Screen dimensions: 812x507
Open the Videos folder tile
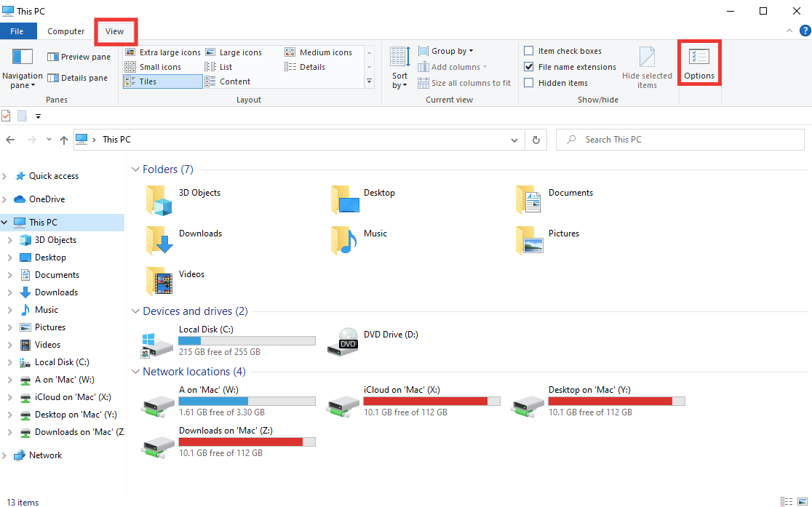pos(176,282)
